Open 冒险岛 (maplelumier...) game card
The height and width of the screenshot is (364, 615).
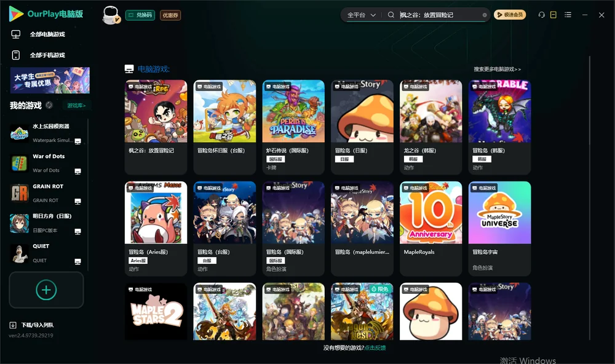362,229
